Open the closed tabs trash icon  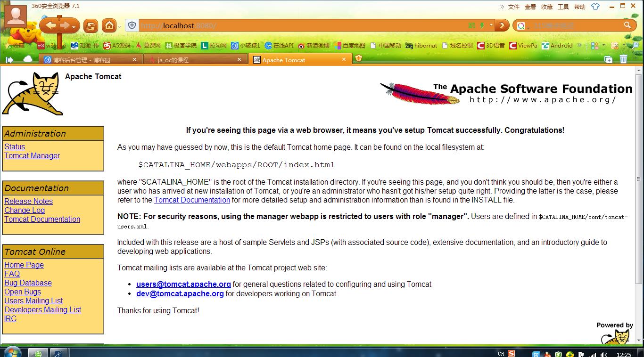click(x=623, y=59)
